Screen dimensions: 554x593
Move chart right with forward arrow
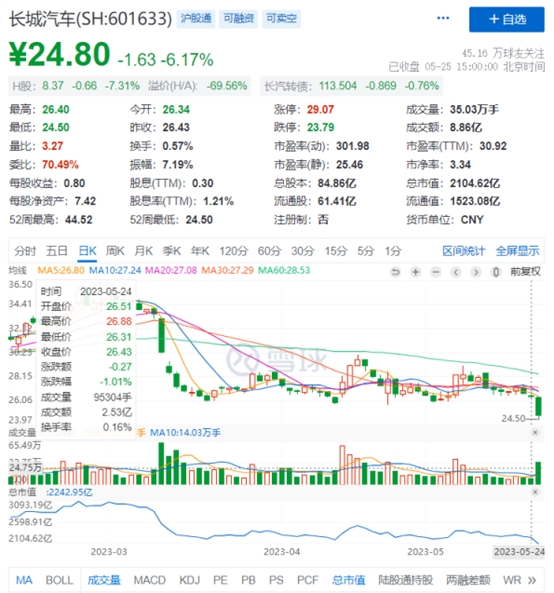click(x=476, y=272)
